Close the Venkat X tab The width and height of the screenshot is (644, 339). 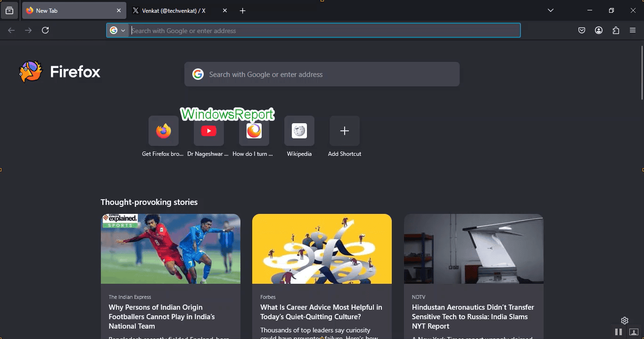[x=224, y=10]
